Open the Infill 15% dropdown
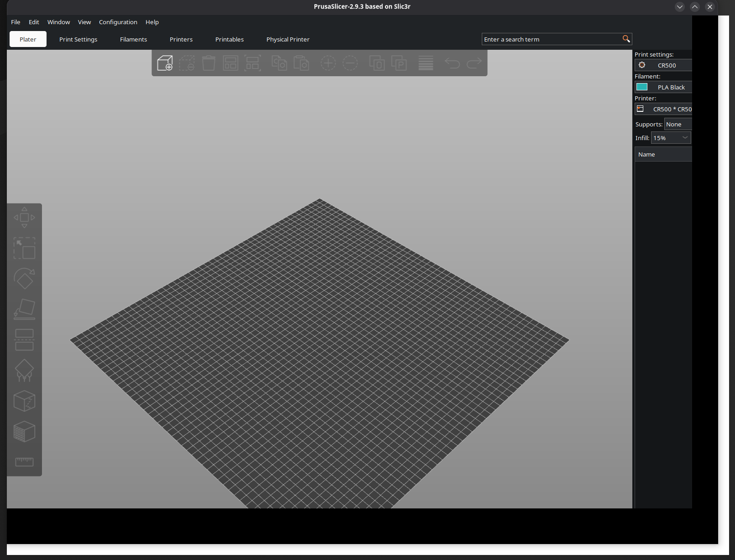The width and height of the screenshot is (735, 560). (x=671, y=138)
